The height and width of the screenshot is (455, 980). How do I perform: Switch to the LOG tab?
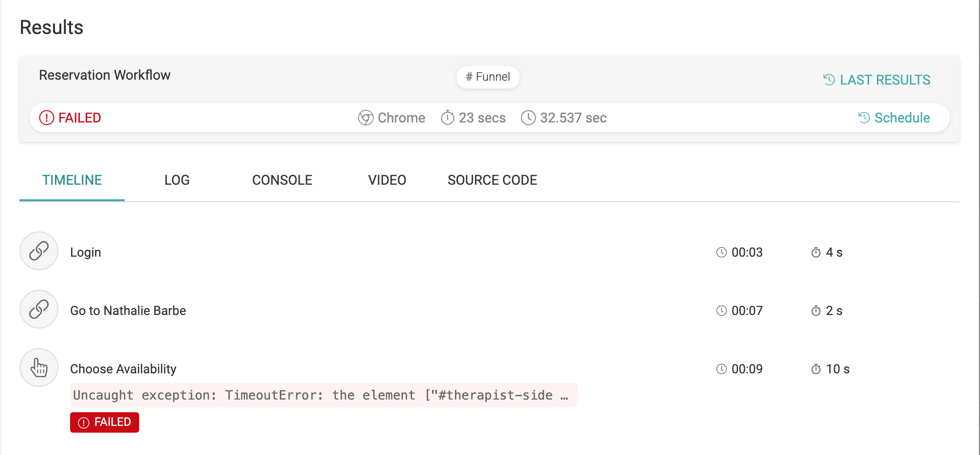pos(176,180)
